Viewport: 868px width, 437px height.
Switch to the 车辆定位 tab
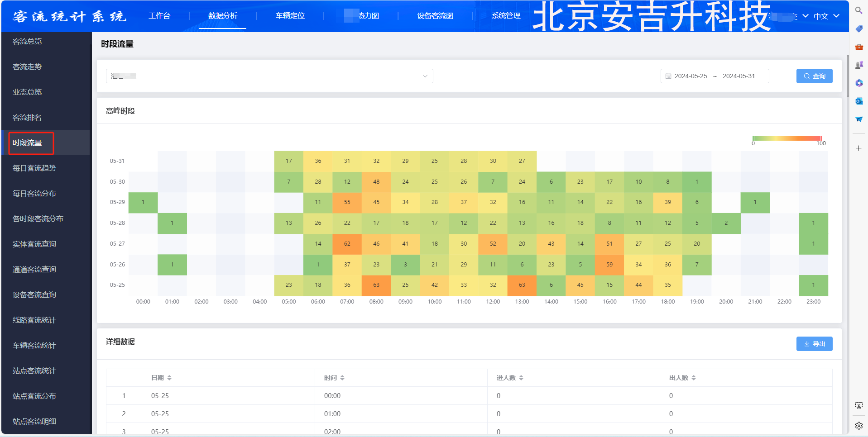tap(289, 15)
